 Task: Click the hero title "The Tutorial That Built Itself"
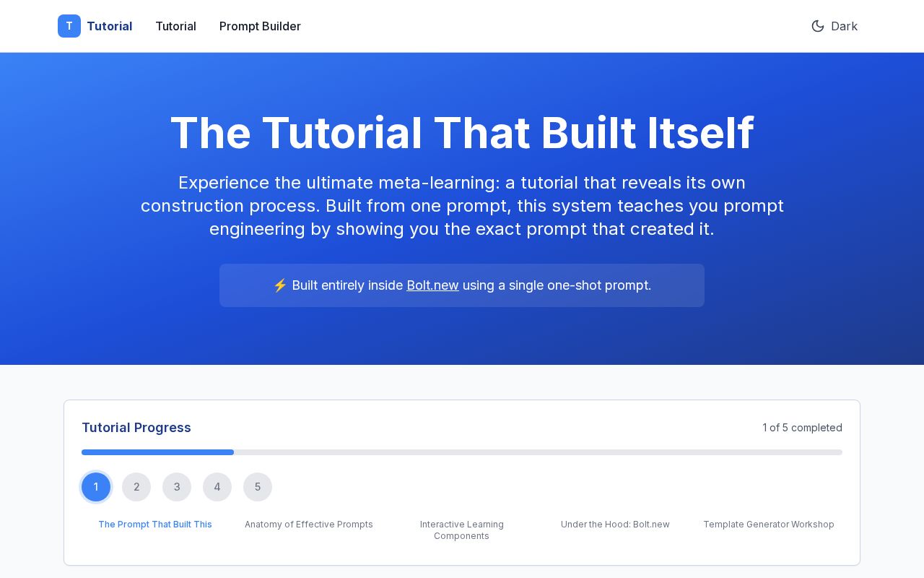[462, 133]
